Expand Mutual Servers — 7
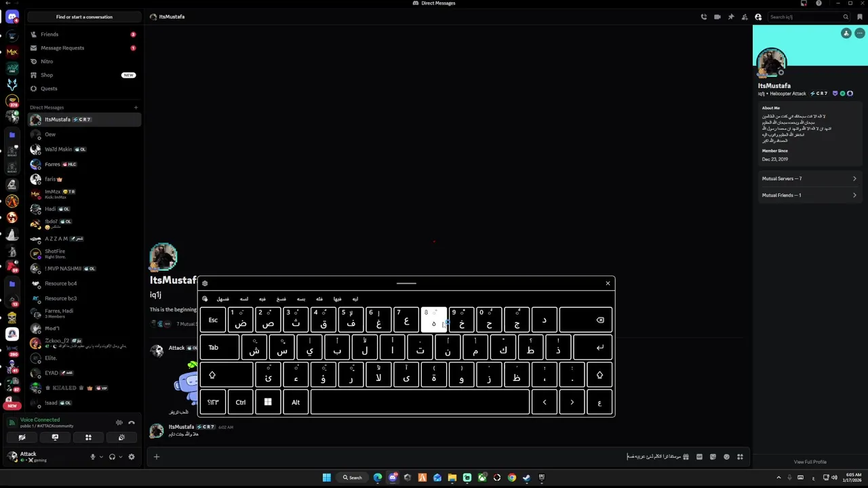Image resolution: width=868 pixels, height=488 pixels. 809,179
